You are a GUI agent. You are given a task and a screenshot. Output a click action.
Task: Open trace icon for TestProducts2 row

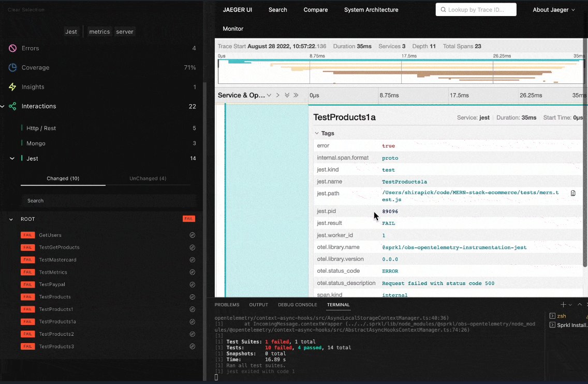point(193,334)
